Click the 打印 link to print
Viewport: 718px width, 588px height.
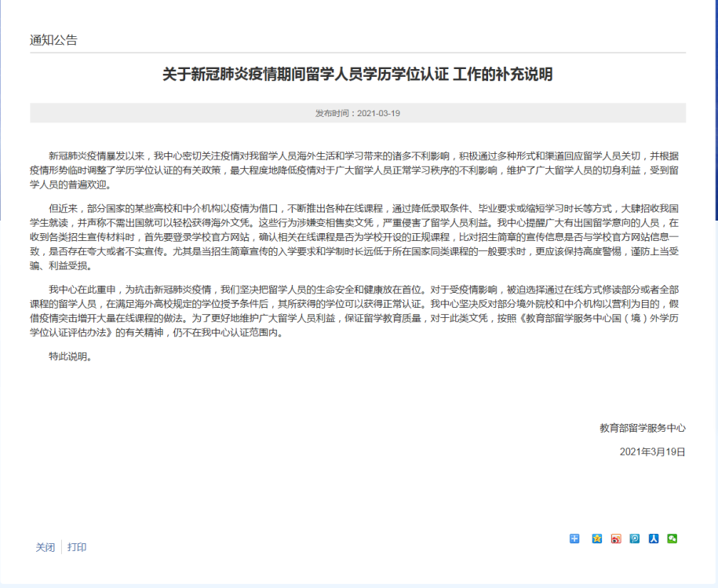point(77,547)
